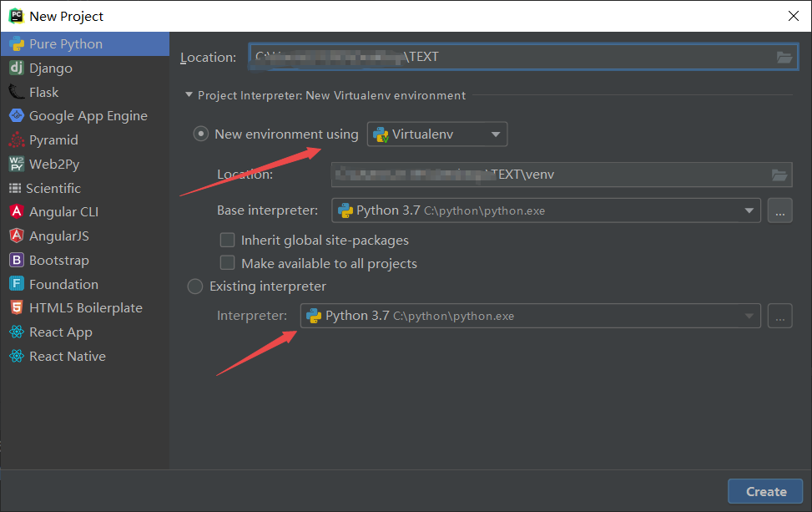Choose Pure Python project type

point(85,44)
